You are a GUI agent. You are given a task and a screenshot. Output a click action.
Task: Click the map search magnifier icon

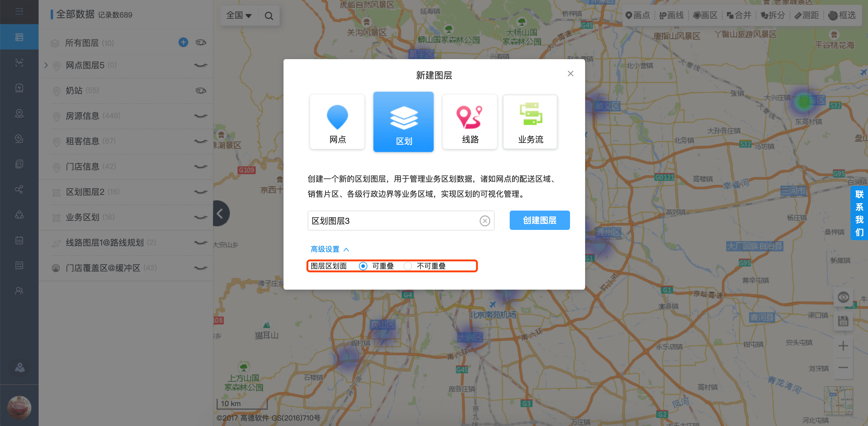coord(269,16)
